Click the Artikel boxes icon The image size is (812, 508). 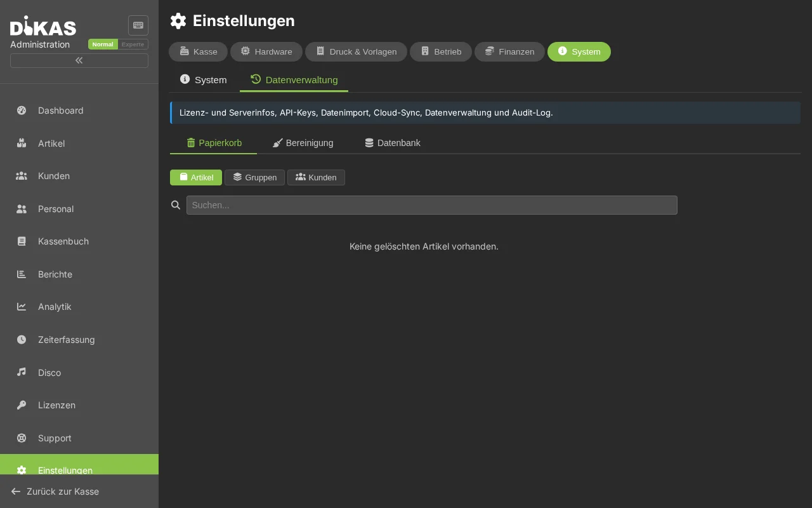pyautogui.click(x=22, y=144)
